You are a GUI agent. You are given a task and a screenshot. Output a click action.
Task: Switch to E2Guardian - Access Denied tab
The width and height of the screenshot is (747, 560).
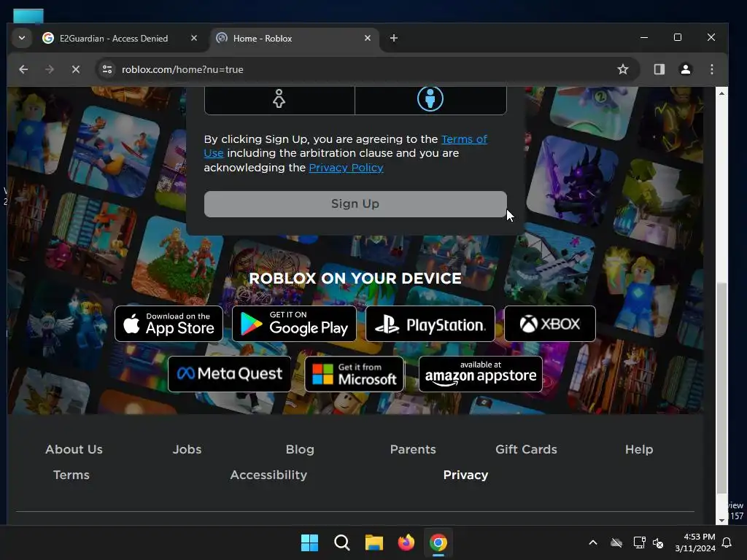point(113,38)
